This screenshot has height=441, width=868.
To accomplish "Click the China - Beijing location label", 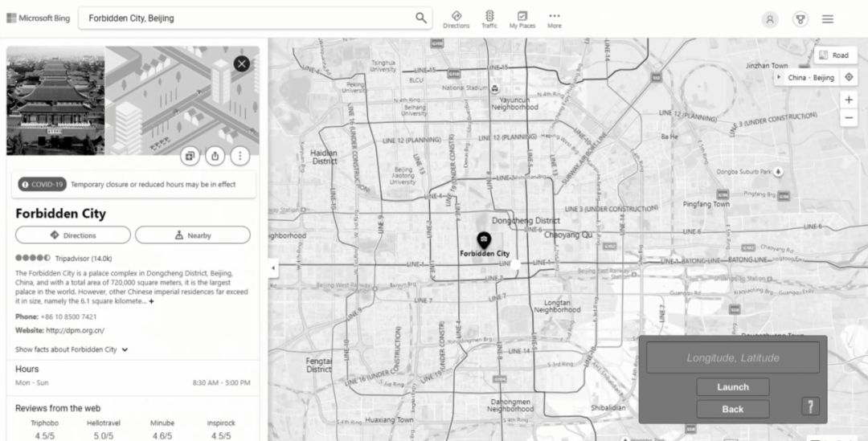I will (x=810, y=77).
